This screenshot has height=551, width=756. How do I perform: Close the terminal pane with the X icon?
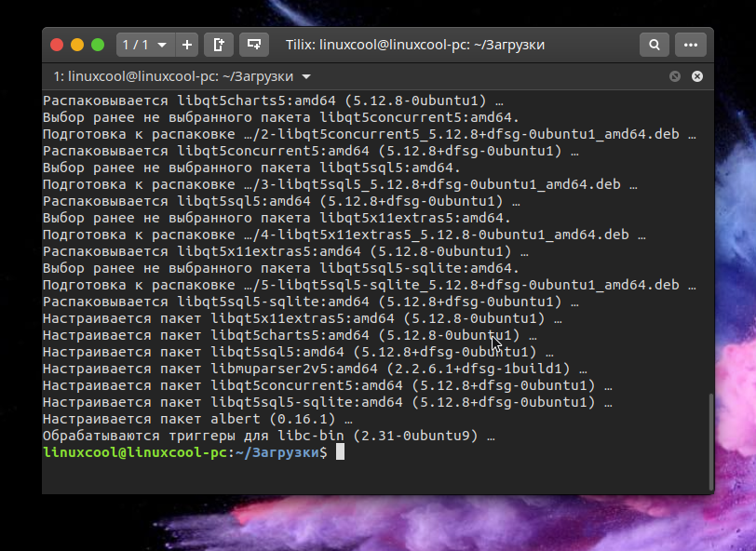696,76
